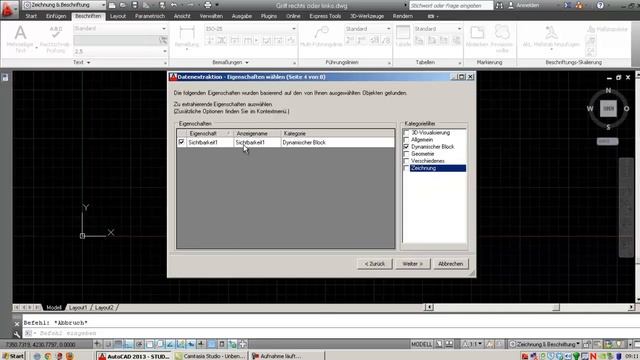
Task: Click the Autodesk Exchange X icon
Action: point(567,5)
